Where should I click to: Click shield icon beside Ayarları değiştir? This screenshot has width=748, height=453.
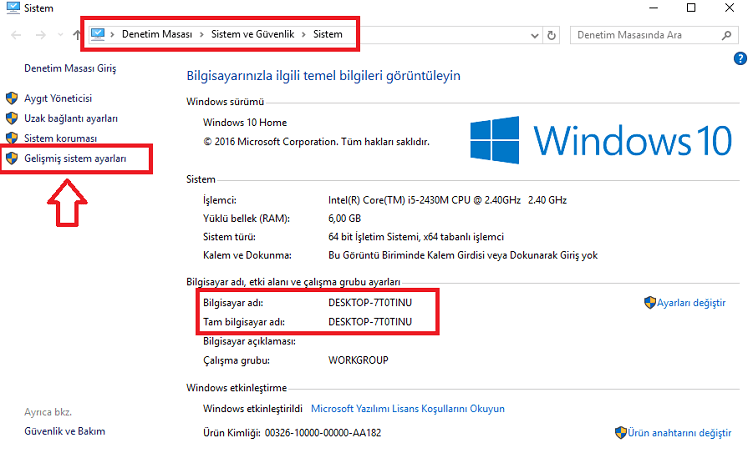(650, 302)
